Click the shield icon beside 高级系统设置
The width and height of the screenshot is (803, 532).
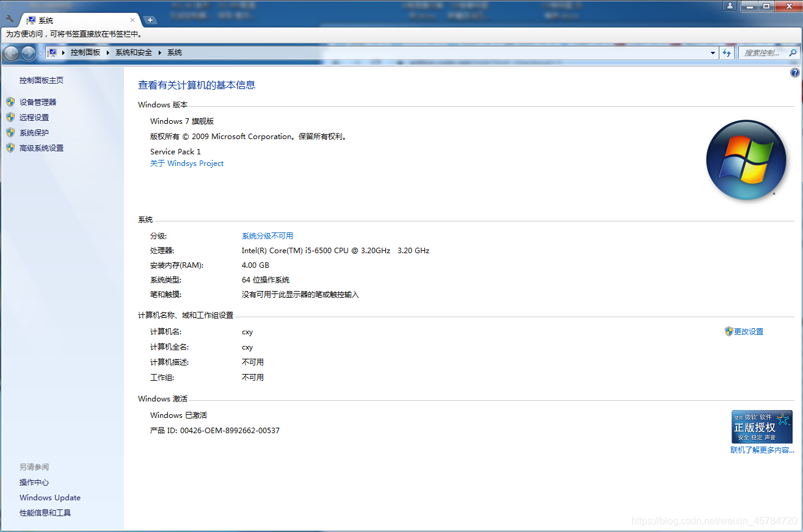(10, 148)
